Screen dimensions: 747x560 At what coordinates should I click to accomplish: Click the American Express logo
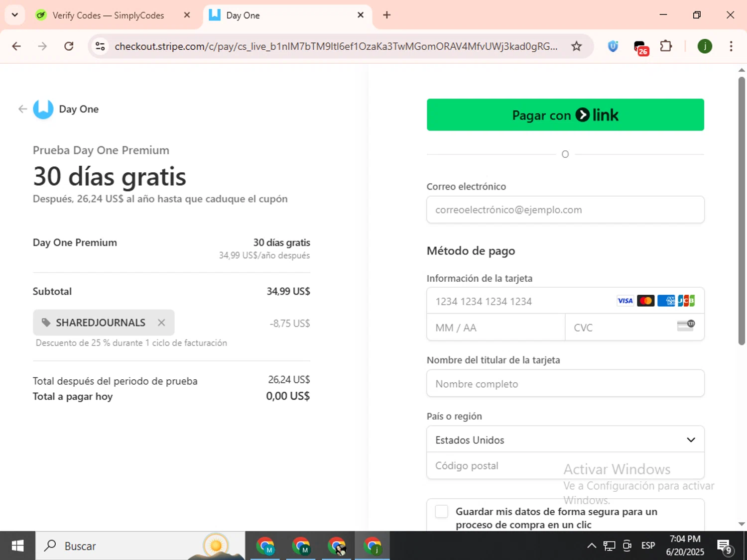(x=666, y=301)
